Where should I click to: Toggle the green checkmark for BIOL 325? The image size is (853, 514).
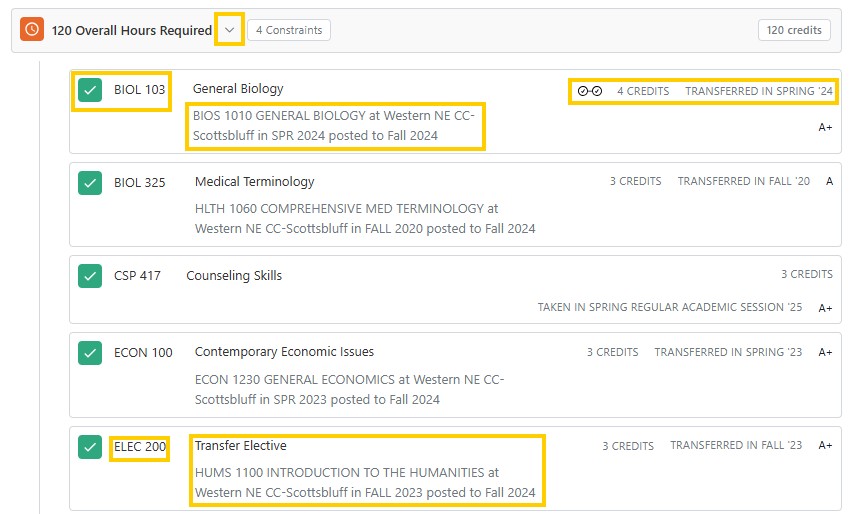[x=90, y=183]
